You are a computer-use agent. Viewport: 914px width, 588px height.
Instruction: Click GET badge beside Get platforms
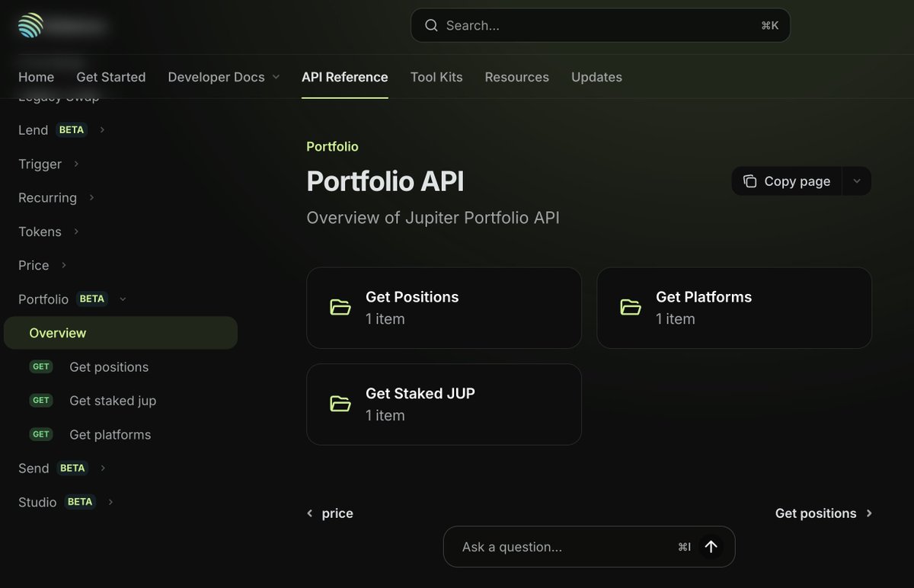(x=41, y=434)
